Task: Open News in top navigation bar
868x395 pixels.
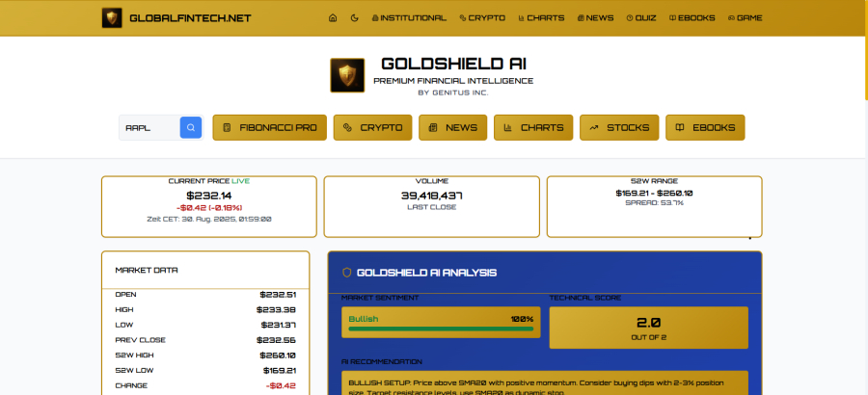Action: pyautogui.click(x=595, y=17)
